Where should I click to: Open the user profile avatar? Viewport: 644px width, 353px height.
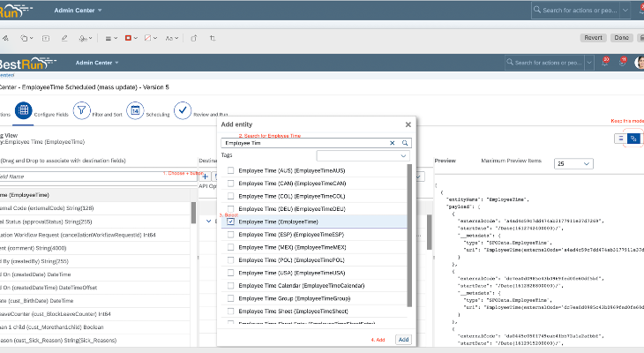[x=640, y=63]
